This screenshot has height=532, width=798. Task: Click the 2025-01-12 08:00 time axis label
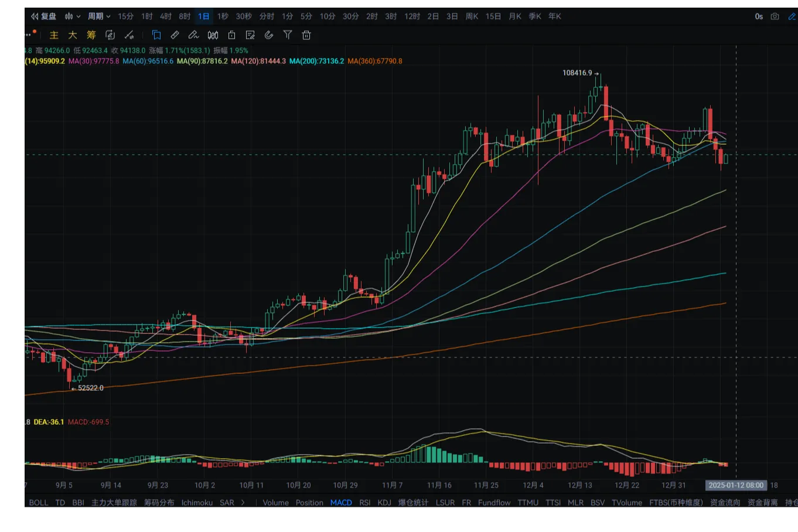click(736, 486)
